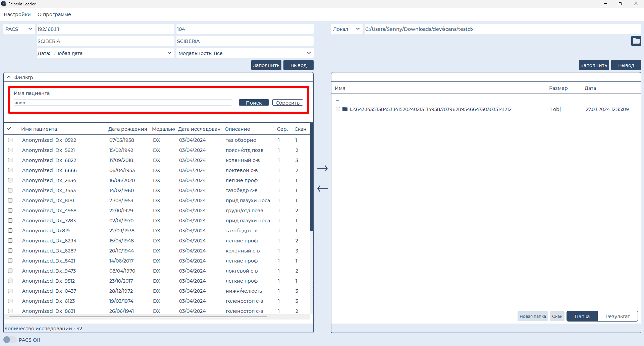Screen dimensions: 644x346
Task: Select Anonymized_Dx_9473 patient name
Action: point(49,271)
